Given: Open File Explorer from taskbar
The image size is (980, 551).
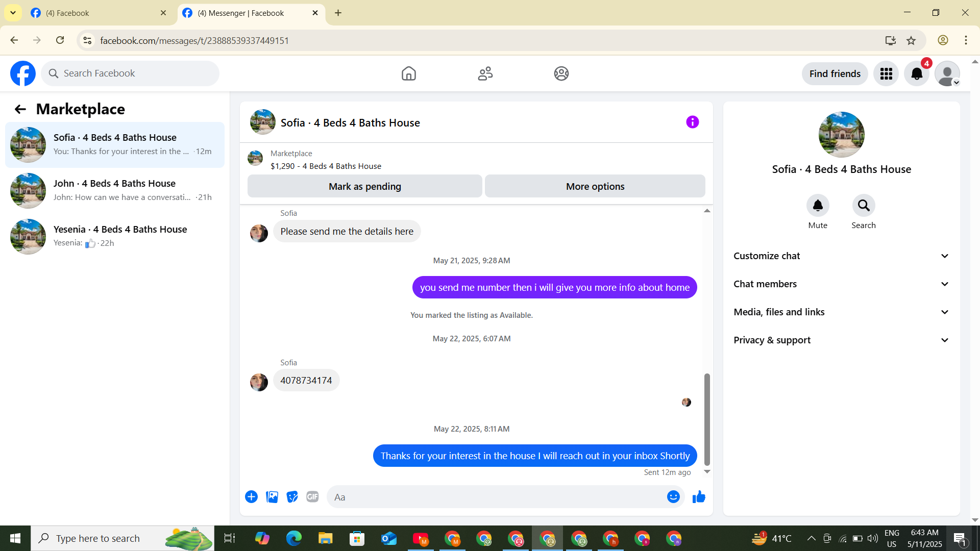Looking at the screenshot, I should 325,538.
